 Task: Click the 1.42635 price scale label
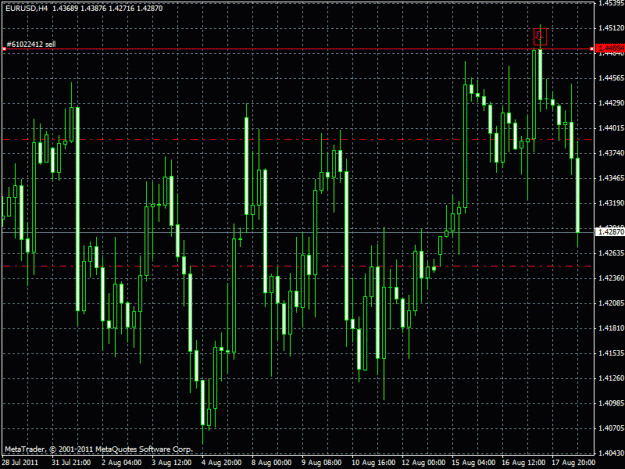click(611, 253)
